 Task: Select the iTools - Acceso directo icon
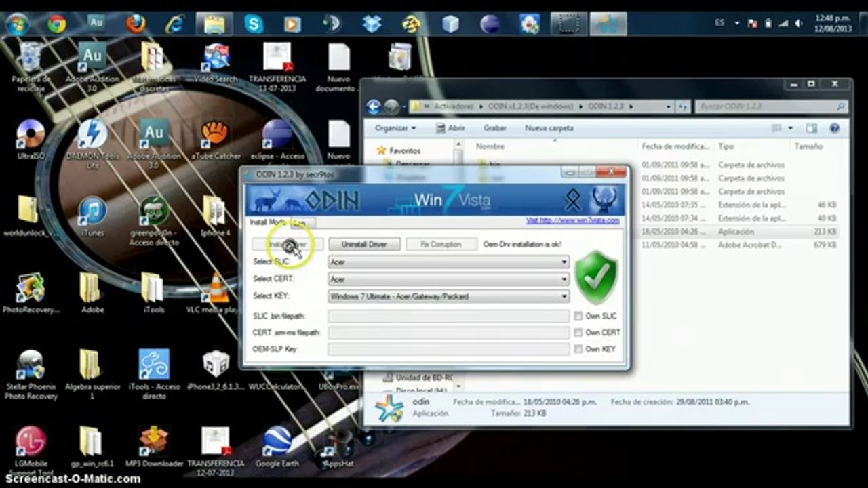click(x=154, y=374)
